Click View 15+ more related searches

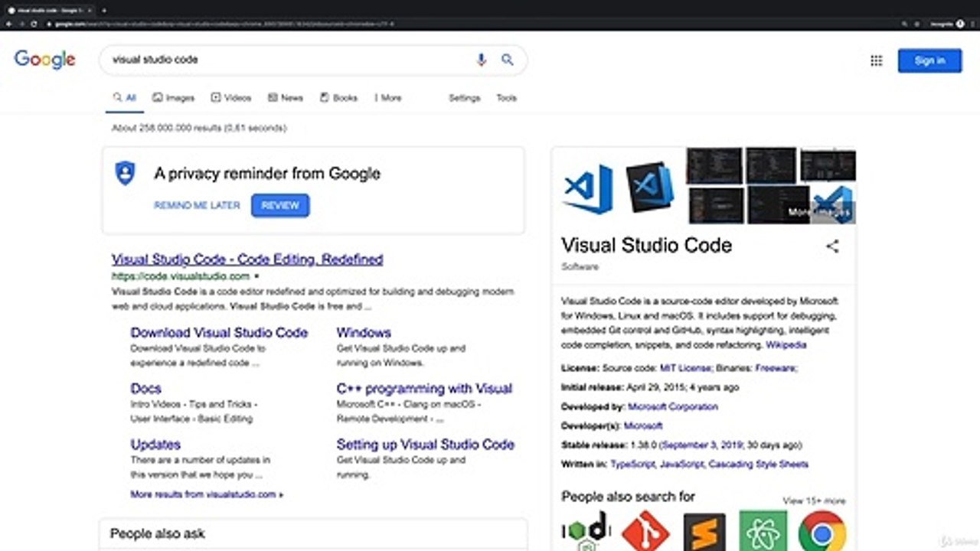[814, 500]
